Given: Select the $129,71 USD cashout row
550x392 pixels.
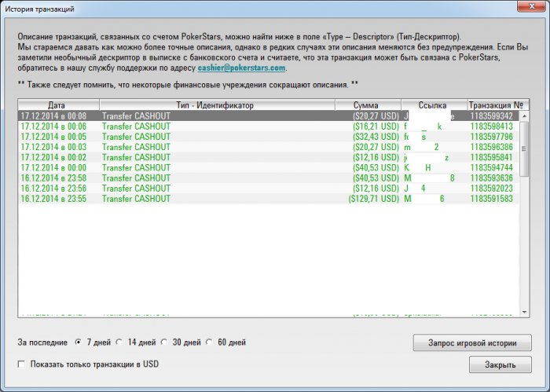Looking at the screenshot, I should 236,199.
